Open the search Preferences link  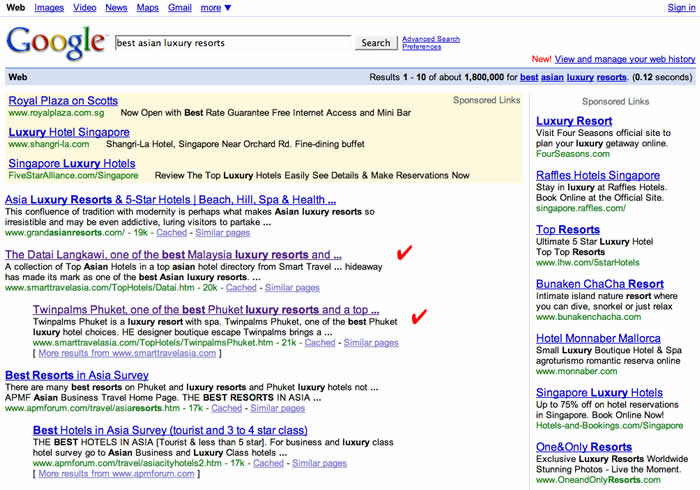coord(421,47)
